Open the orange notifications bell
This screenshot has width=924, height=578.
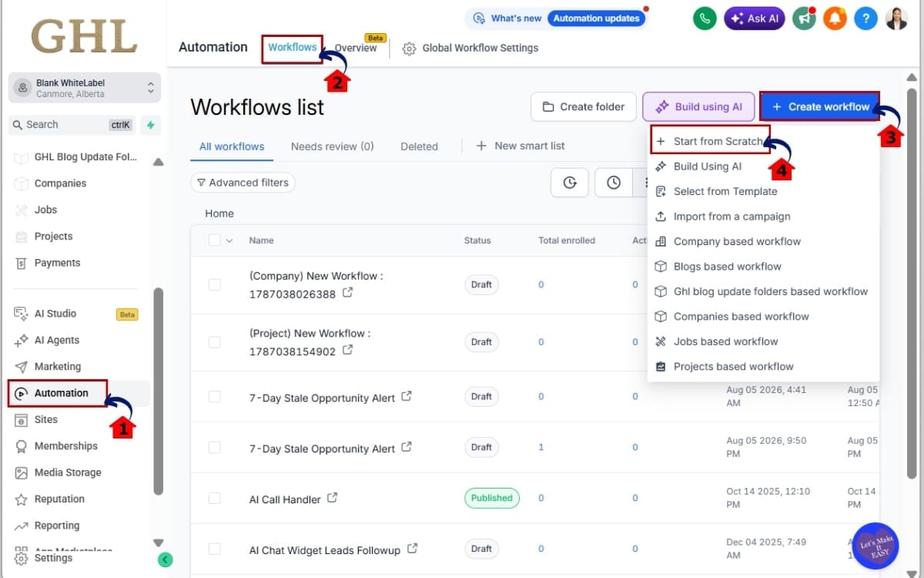click(x=835, y=18)
